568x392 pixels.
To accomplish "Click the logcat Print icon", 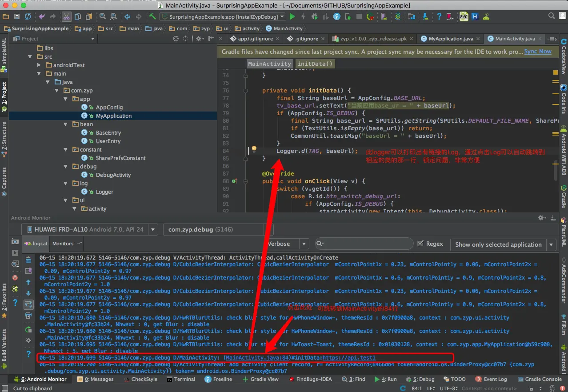I will tap(28, 315).
